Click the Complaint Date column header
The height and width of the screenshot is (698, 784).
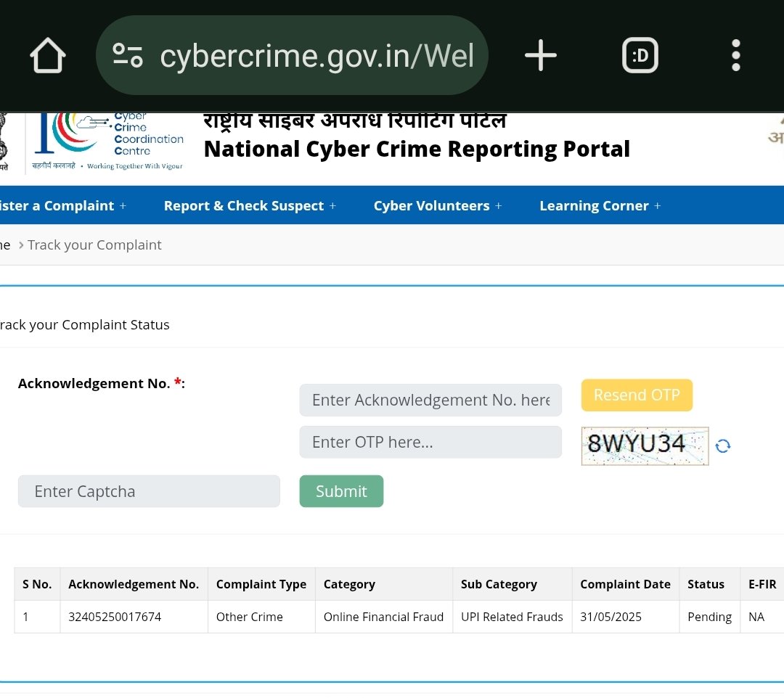tap(625, 584)
